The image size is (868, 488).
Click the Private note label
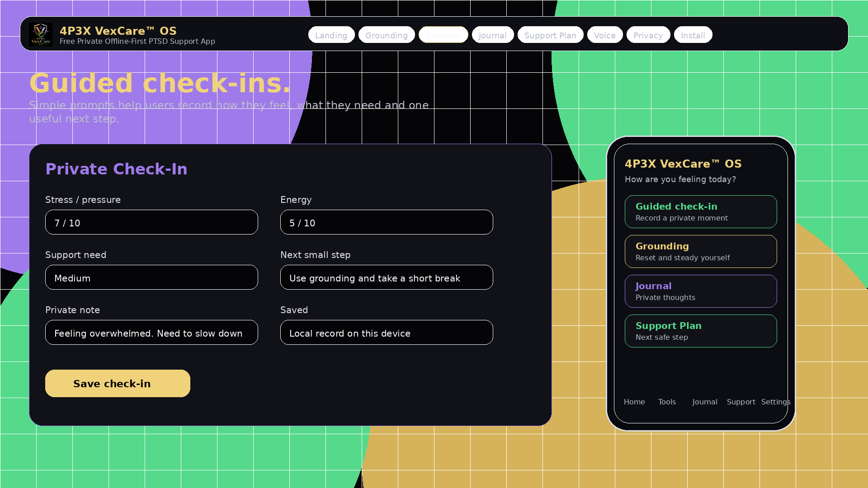72,310
